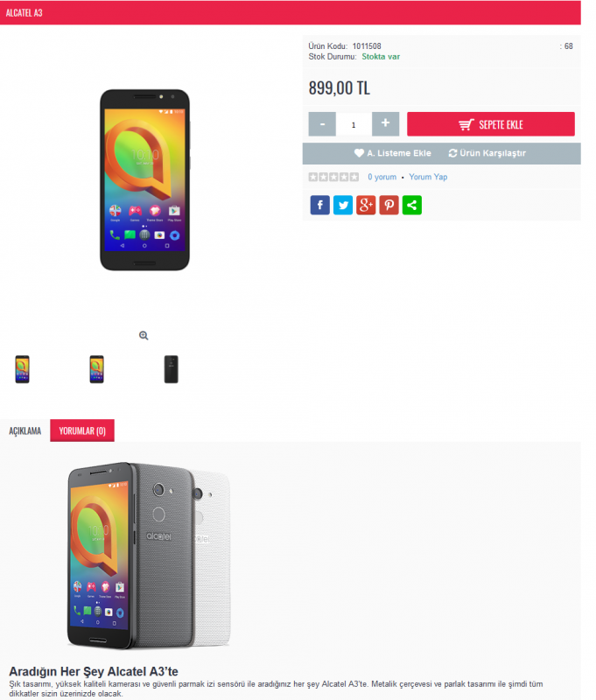Open the green share options icon

[411, 205]
